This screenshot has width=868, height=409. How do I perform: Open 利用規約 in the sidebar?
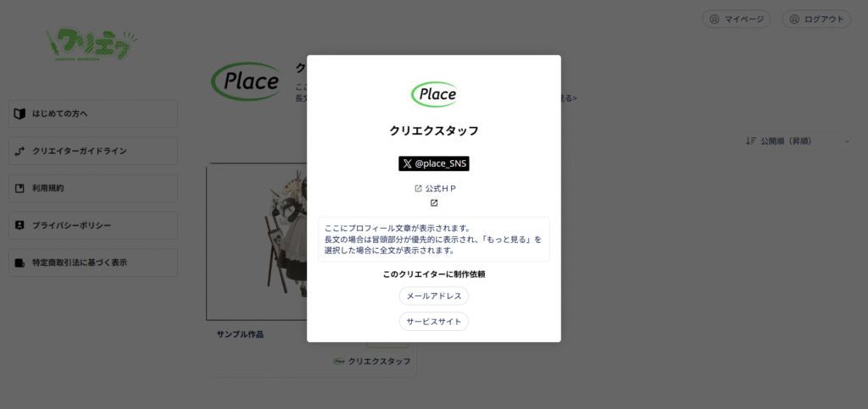93,189
